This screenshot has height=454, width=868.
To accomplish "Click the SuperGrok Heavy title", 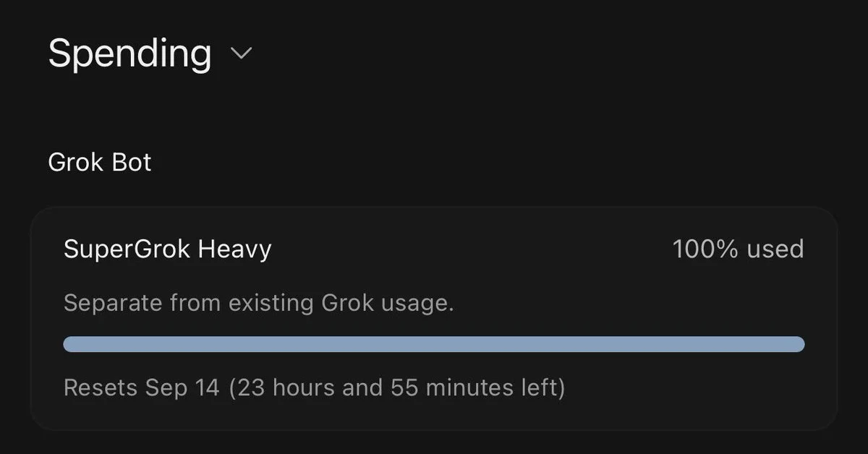I will click(x=168, y=249).
